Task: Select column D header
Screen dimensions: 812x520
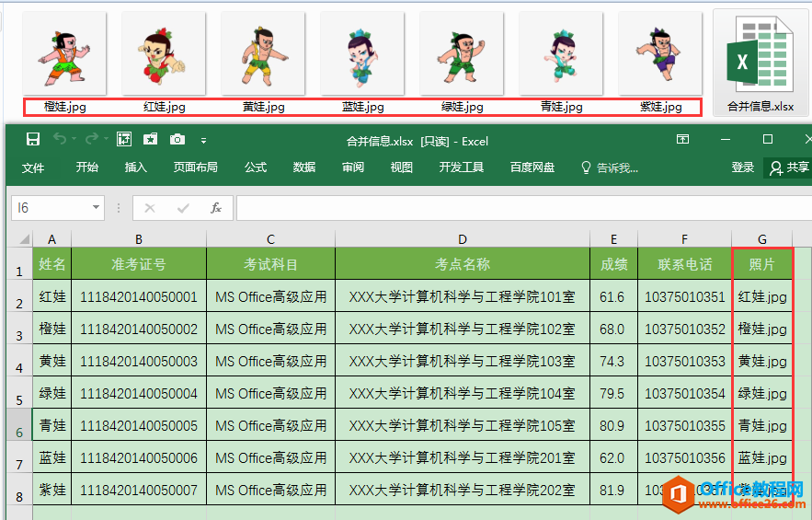Action: (x=463, y=239)
